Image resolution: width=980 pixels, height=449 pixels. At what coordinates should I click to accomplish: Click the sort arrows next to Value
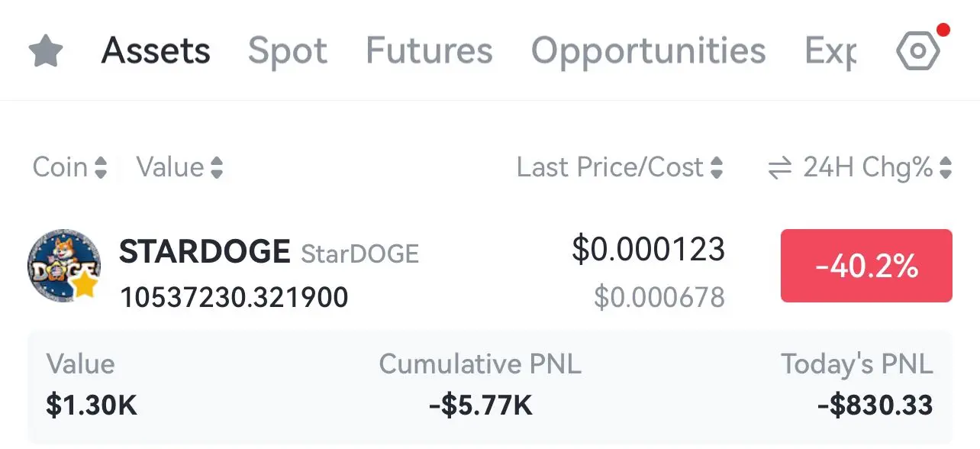[x=217, y=168]
